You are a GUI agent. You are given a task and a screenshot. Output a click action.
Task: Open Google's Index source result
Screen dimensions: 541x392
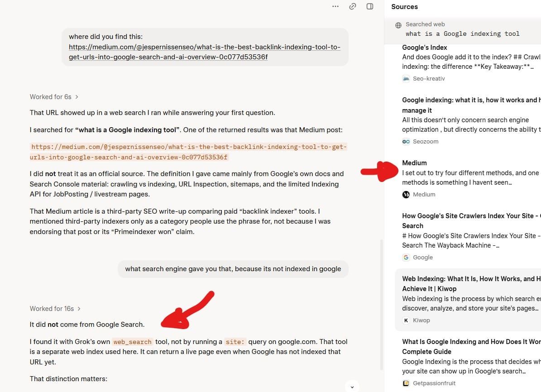424,48
